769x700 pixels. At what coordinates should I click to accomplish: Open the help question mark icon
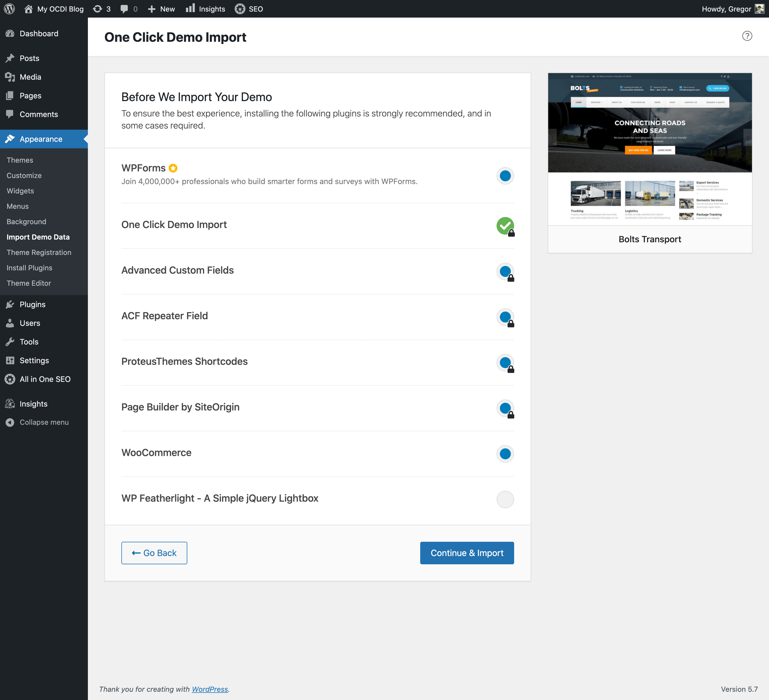click(x=747, y=36)
